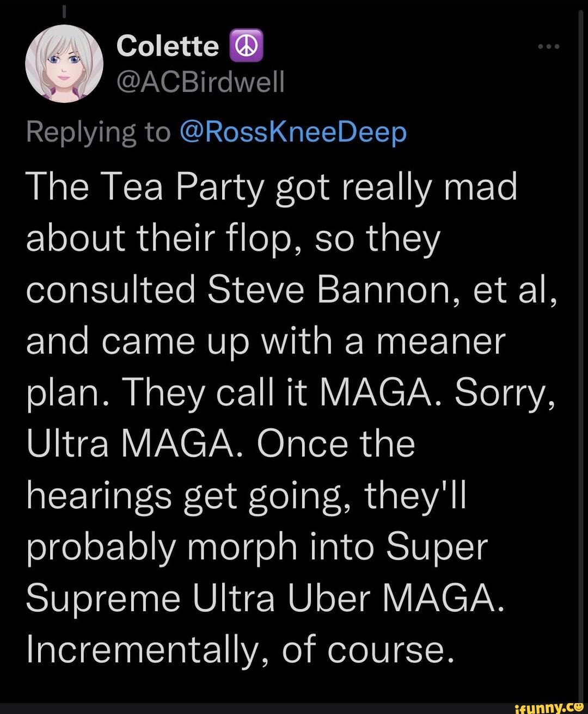The image size is (588, 714).
Task: Click the vertical scrollbar on right edge
Action: [x=580, y=354]
